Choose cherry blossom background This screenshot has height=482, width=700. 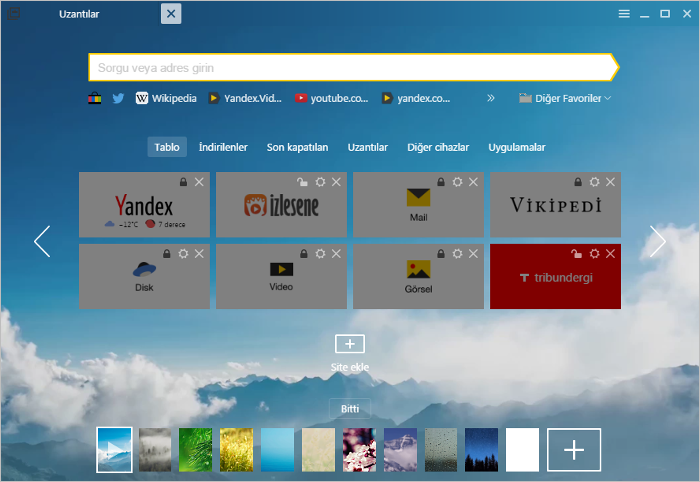pyautogui.click(x=359, y=450)
